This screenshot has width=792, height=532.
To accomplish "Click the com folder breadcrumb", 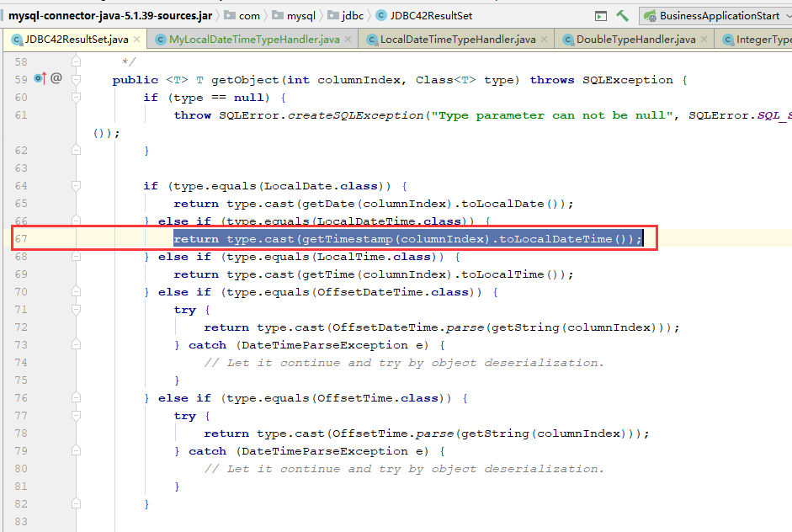I will point(242,16).
